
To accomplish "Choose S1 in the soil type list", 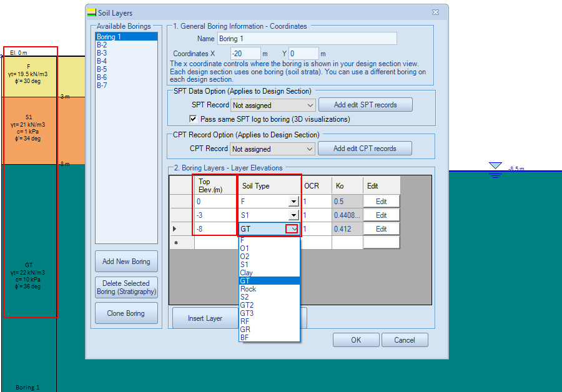I will coord(269,265).
